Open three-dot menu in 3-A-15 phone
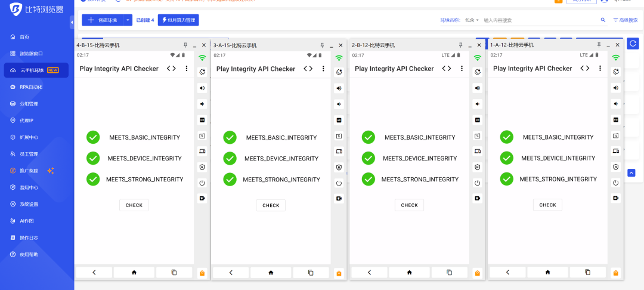The width and height of the screenshot is (644, 290). tap(323, 69)
